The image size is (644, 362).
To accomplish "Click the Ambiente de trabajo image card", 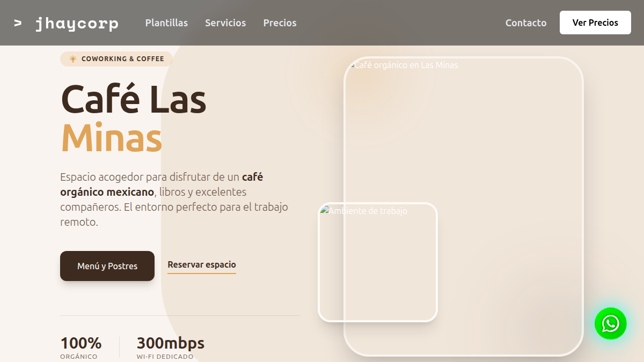I will pos(378,263).
